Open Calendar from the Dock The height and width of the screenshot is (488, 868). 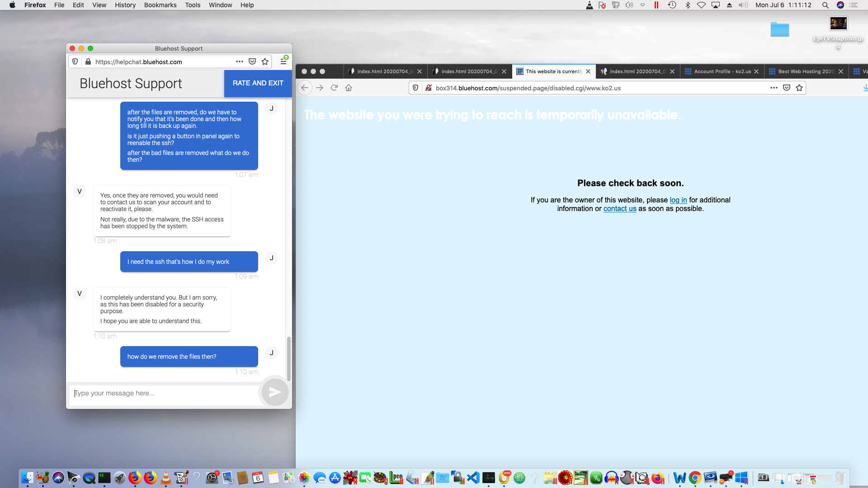coord(258,478)
